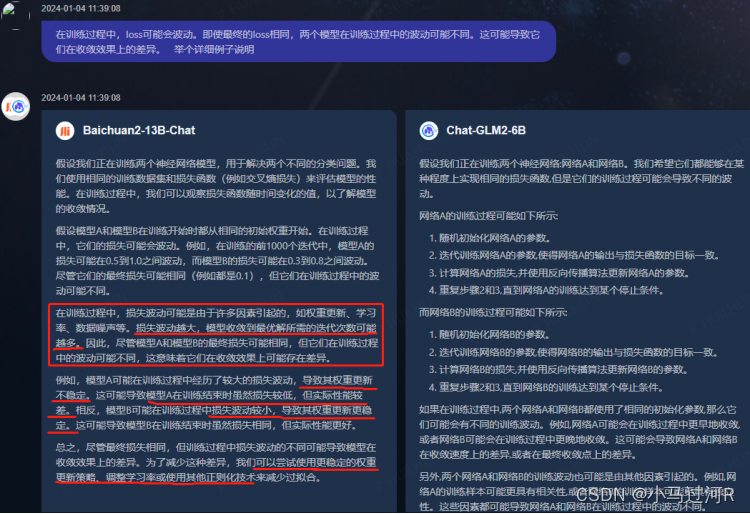This screenshot has height=514, width=750.
Task: Click list item '4. 重复步骤2和3' for network B
Action: (546, 387)
